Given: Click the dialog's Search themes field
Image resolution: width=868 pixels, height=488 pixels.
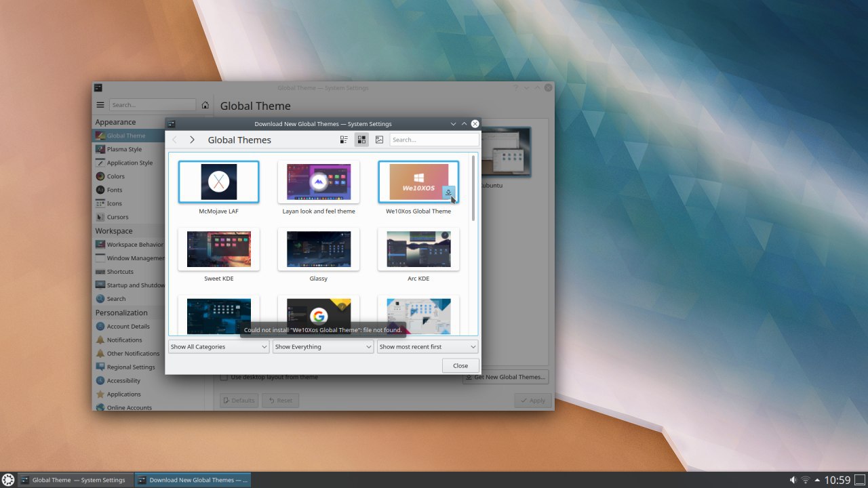Looking at the screenshot, I should [434, 140].
